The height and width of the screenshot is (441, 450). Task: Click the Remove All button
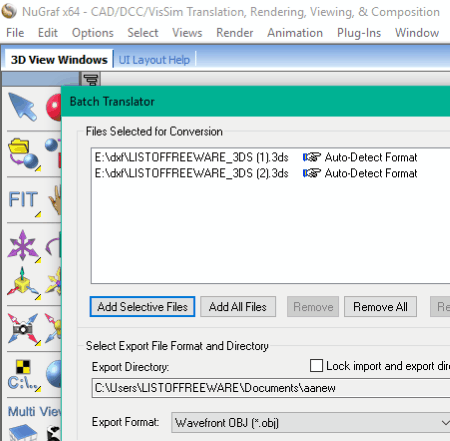point(380,307)
